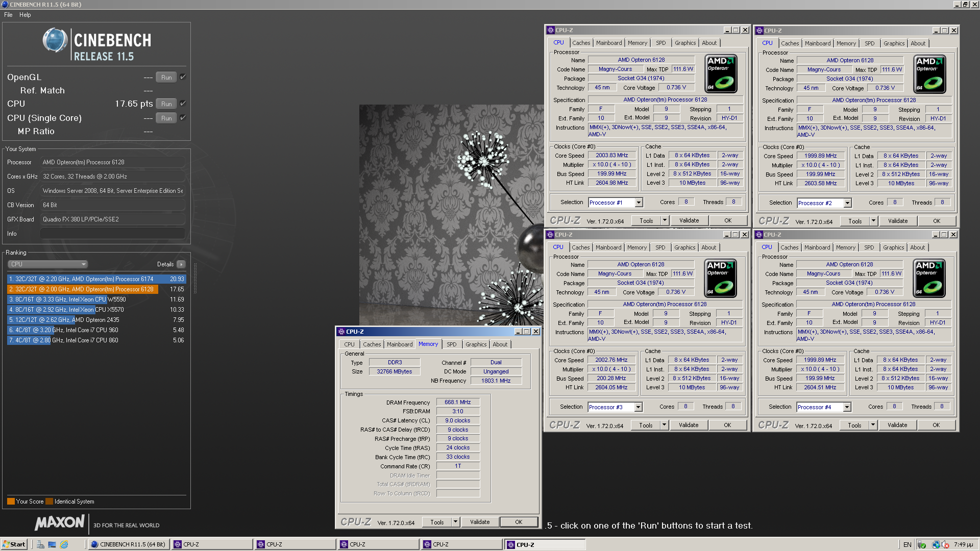Click the Identical System legend swatch

coord(49,502)
